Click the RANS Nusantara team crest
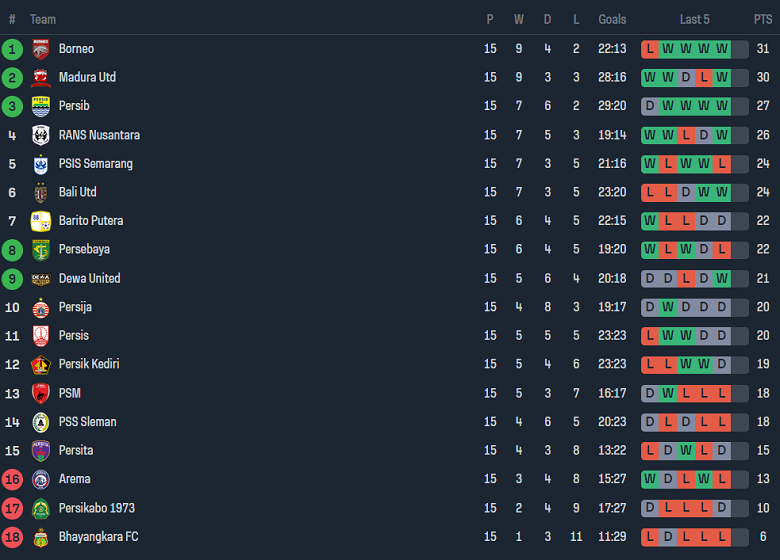Image resolution: width=780 pixels, height=560 pixels. tap(41, 135)
